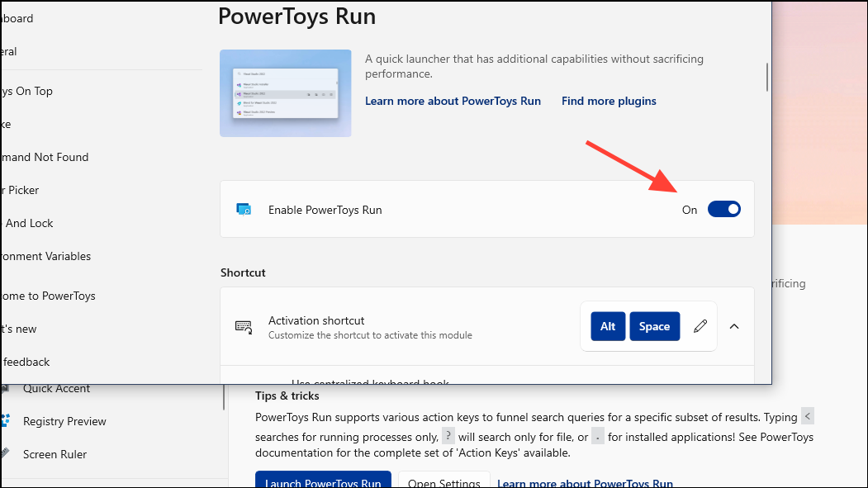Image resolution: width=868 pixels, height=488 pixels.
Task: Click Open Settings button in background window
Action: click(x=444, y=479)
